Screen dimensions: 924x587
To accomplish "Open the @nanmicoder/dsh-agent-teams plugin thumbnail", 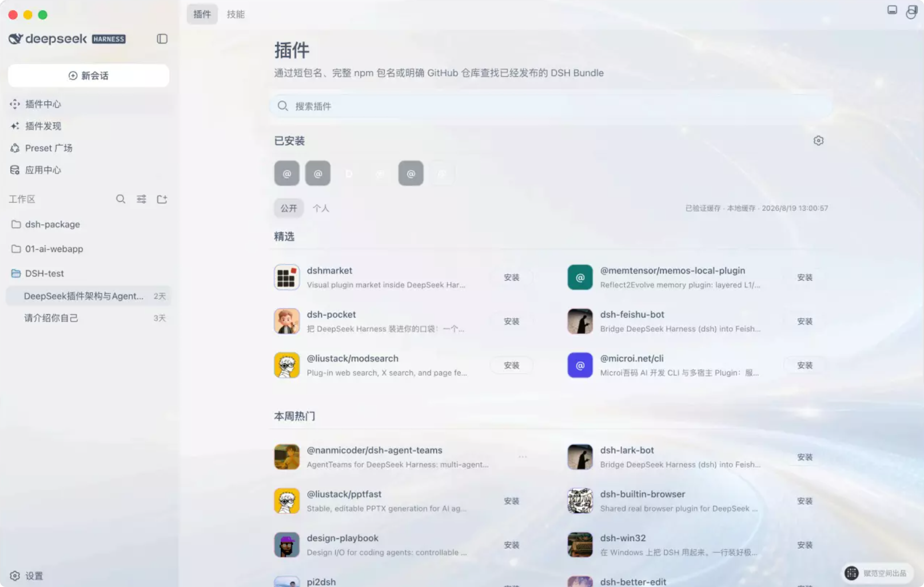I will [287, 457].
